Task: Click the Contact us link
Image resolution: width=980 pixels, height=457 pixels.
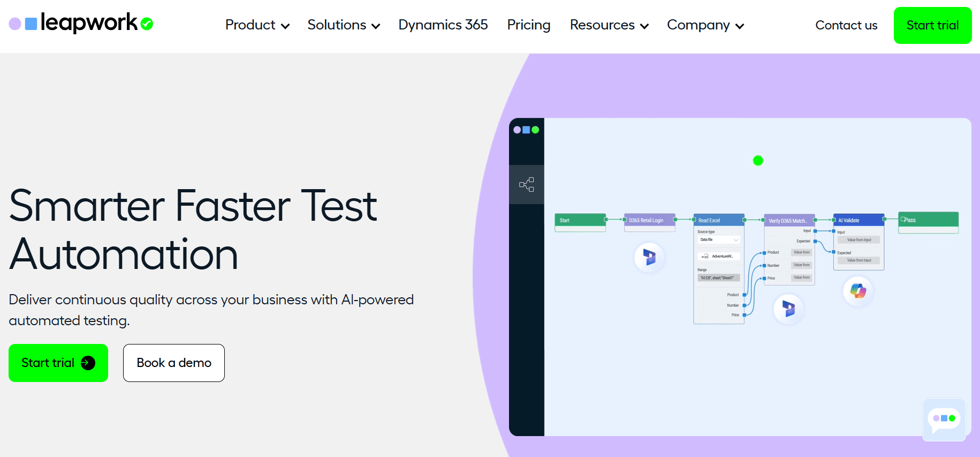Action: coord(846,25)
